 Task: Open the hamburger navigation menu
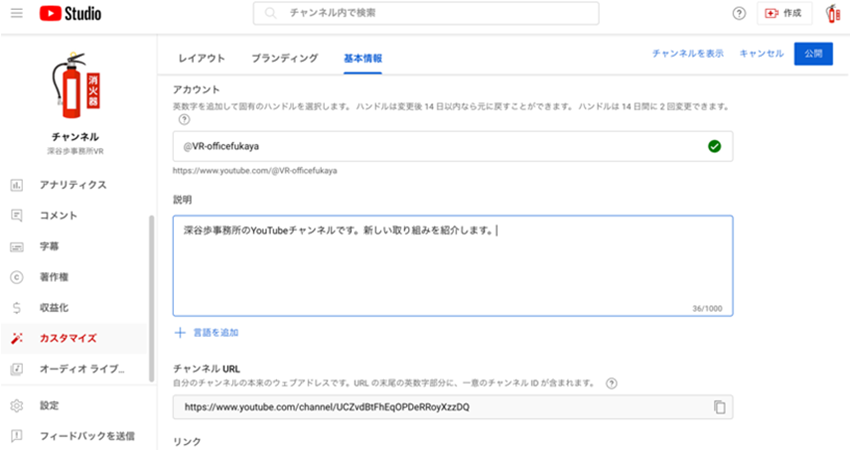pos(17,14)
